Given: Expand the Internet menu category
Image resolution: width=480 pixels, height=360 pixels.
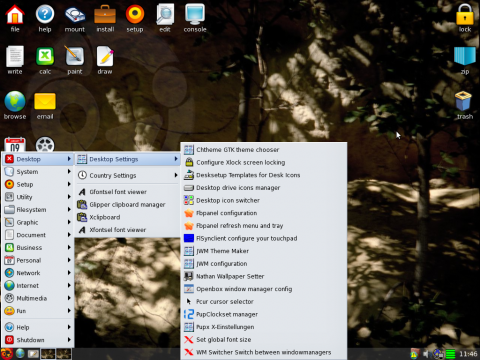Looking at the screenshot, I should [38, 286].
